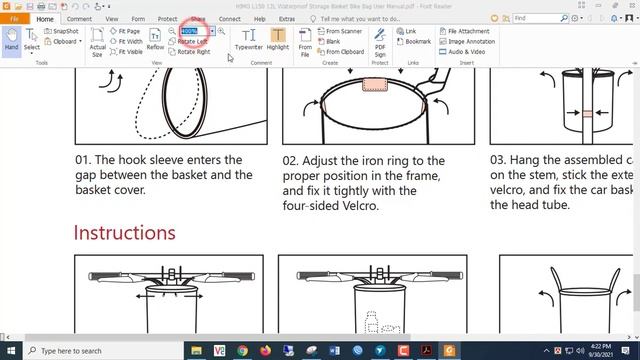
Task: Click Redo in quick access toolbar
Action: pos(86,6)
